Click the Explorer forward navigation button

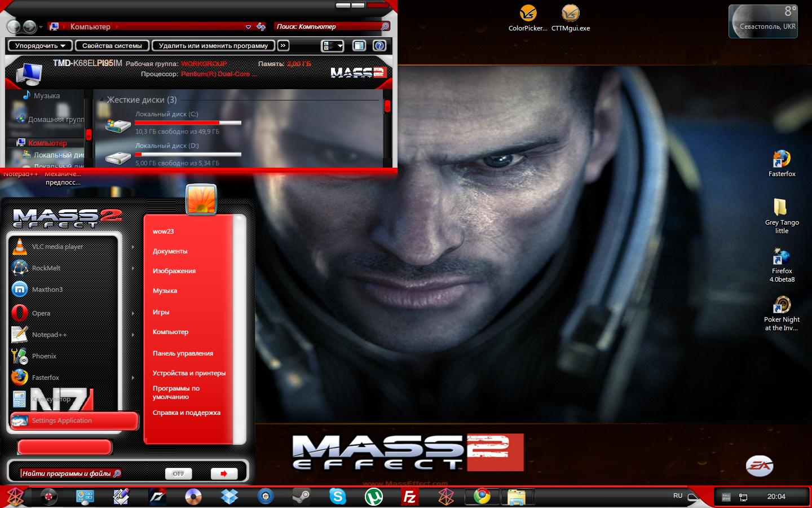[x=29, y=27]
